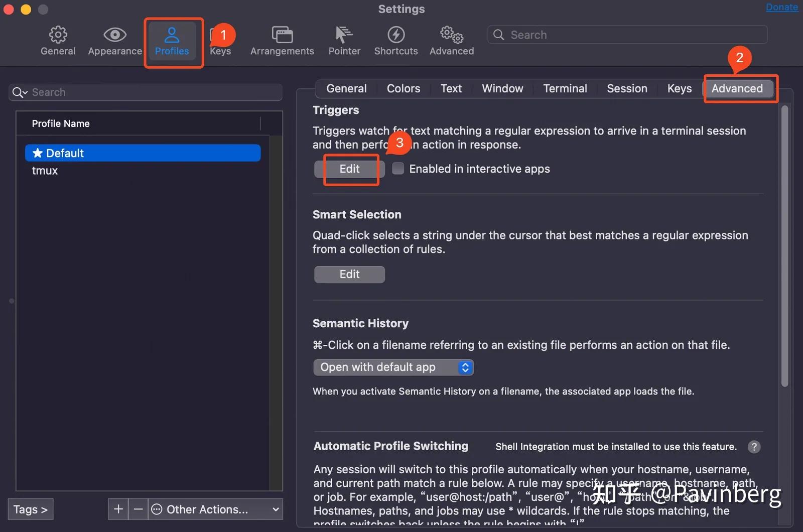Open the Donate link
Viewport: 803px width, 532px height.
[x=781, y=7]
